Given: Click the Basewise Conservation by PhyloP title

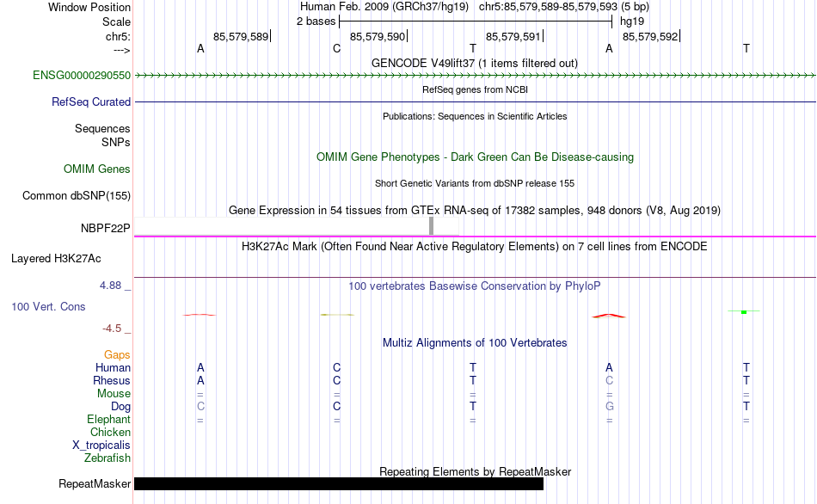Looking at the screenshot, I should tap(474, 286).
